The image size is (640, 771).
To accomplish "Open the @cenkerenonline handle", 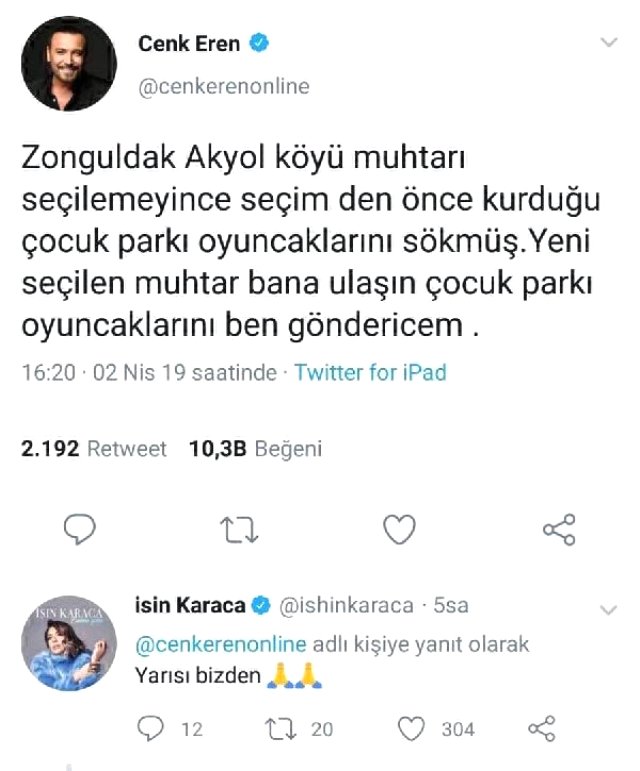I will click(222, 87).
